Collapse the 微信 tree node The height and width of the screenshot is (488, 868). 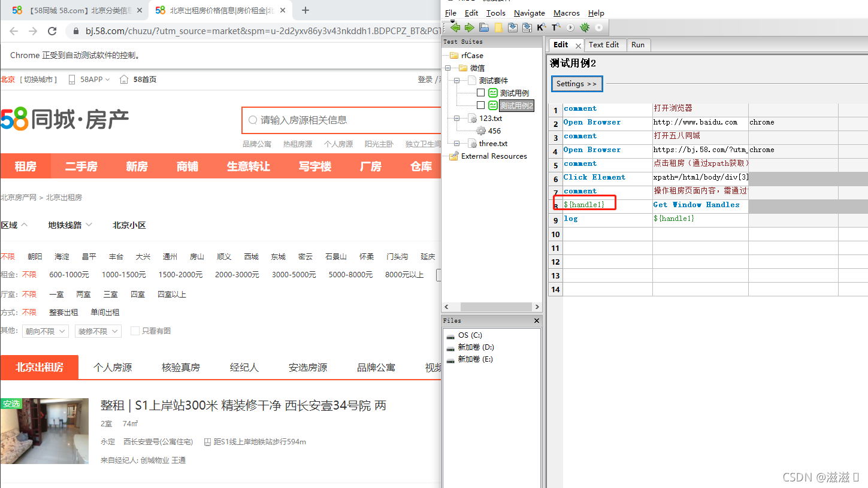(x=447, y=68)
